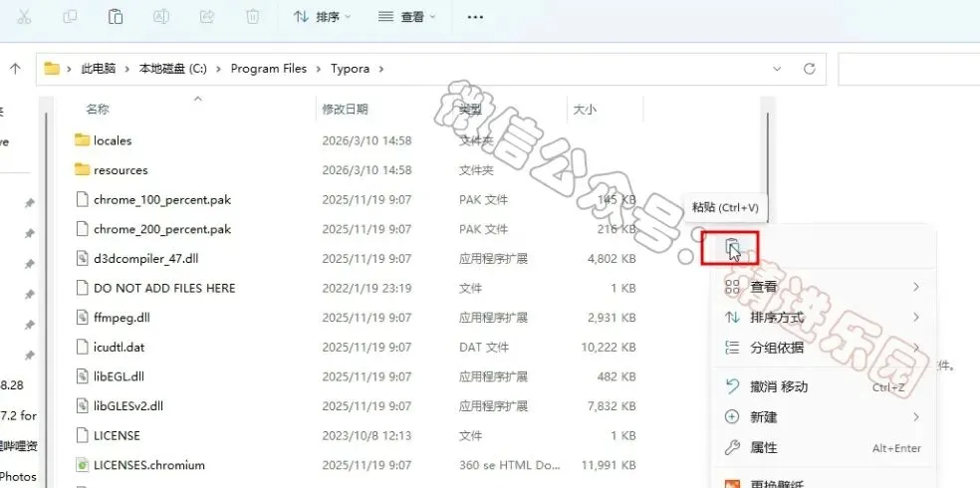The height and width of the screenshot is (488, 980).
Task: Click the locales folder name
Action: (x=113, y=140)
